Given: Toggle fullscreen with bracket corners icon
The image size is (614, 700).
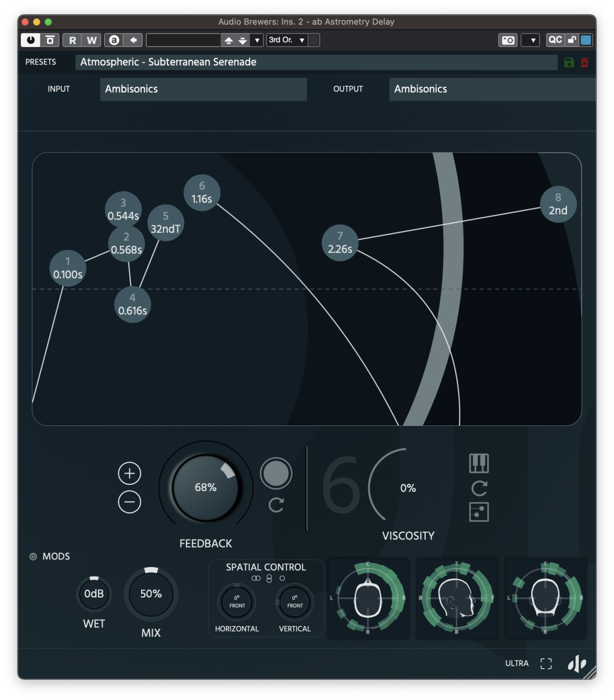Looking at the screenshot, I should (546, 664).
